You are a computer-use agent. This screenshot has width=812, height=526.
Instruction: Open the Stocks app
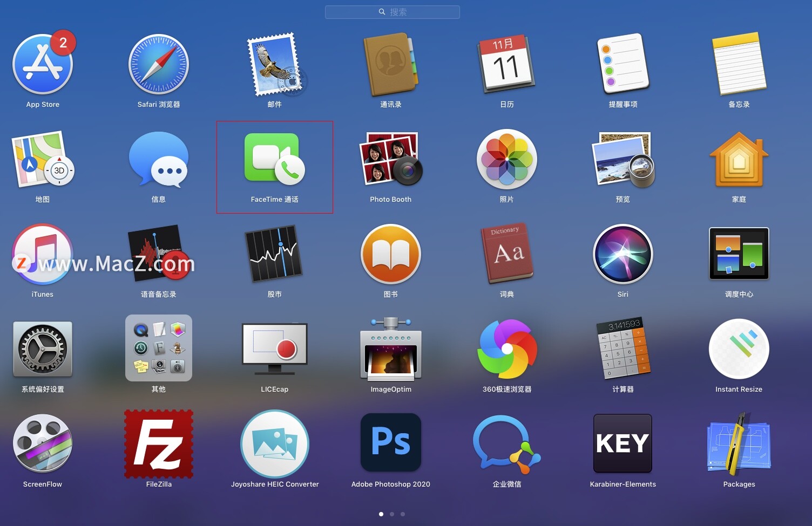(x=274, y=254)
